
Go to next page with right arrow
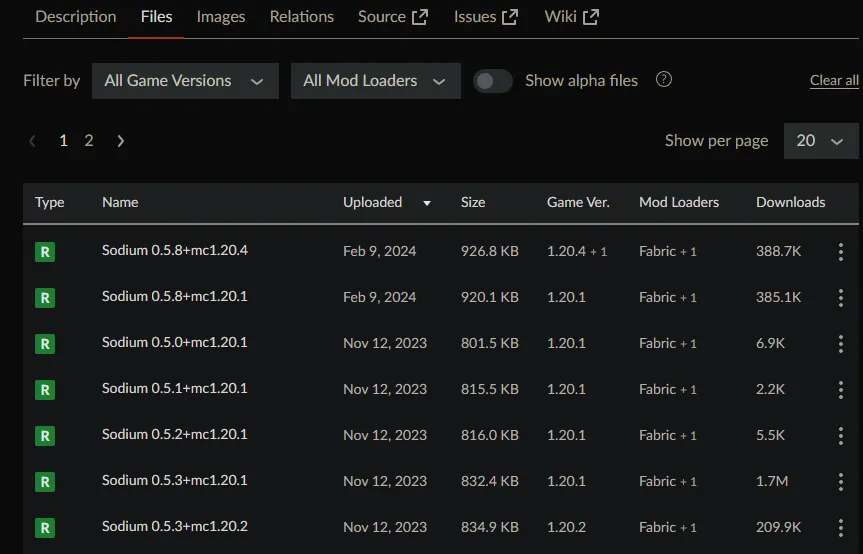click(120, 141)
